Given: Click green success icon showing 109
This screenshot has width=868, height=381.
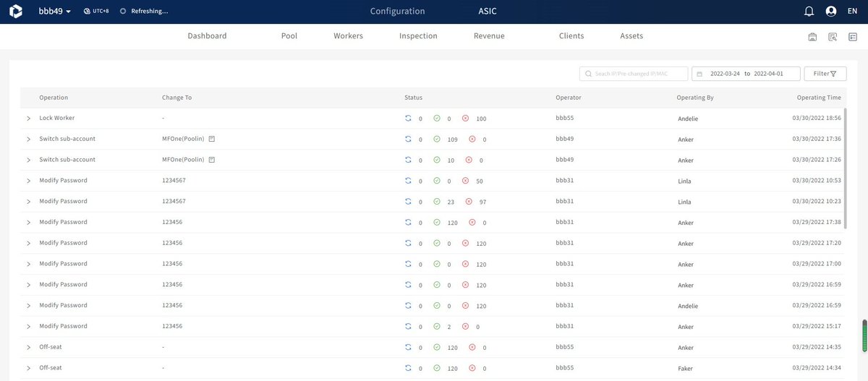Looking at the screenshot, I should [x=437, y=139].
